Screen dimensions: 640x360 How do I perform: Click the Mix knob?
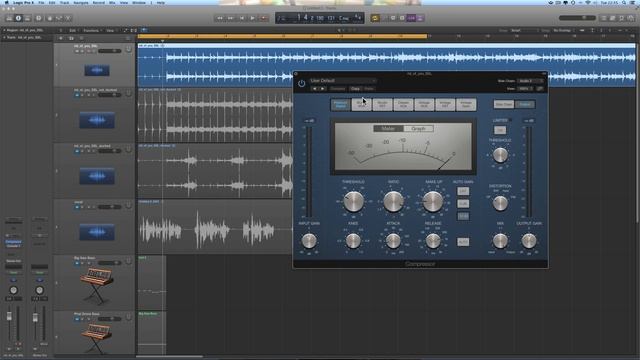coord(500,241)
